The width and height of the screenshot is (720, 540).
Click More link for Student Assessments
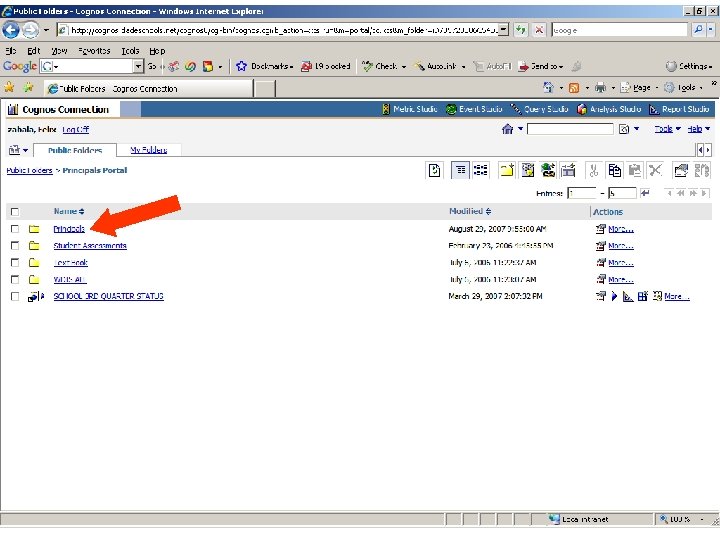[621, 246]
